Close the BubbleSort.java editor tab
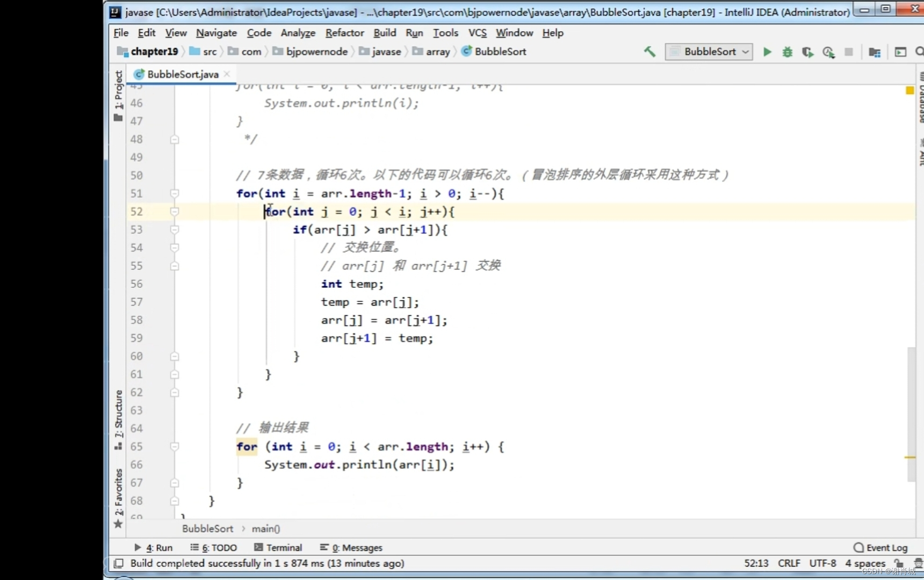The image size is (924, 580). (x=227, y=74)
